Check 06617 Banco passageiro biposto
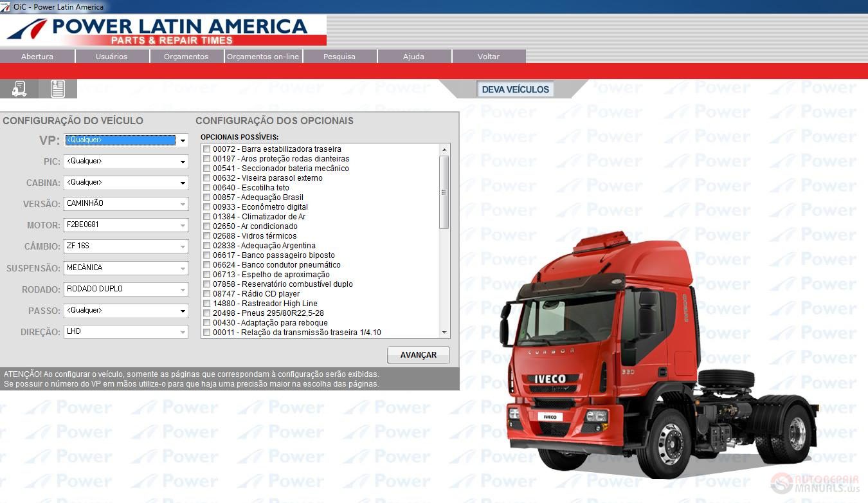Screen dimensions: 868x503 207,255
